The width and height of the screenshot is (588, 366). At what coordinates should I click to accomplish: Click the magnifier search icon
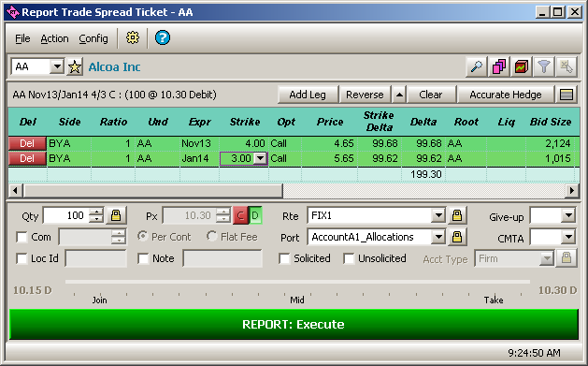(476, 67)
